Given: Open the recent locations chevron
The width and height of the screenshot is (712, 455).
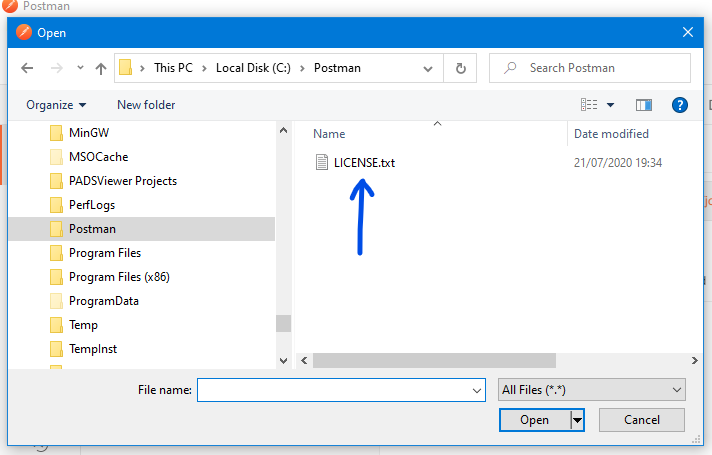Looking at the screenshot, I should pyautogui.click(x=80, y=68).
